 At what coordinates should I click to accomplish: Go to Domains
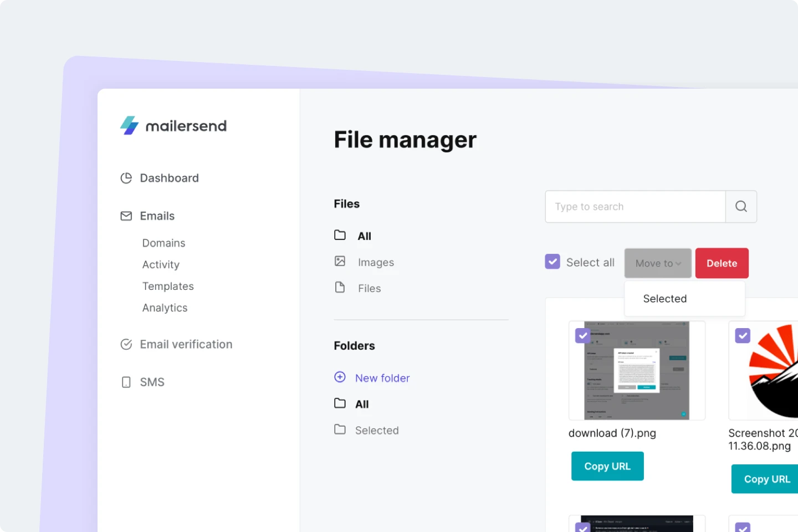click(163, 243)
